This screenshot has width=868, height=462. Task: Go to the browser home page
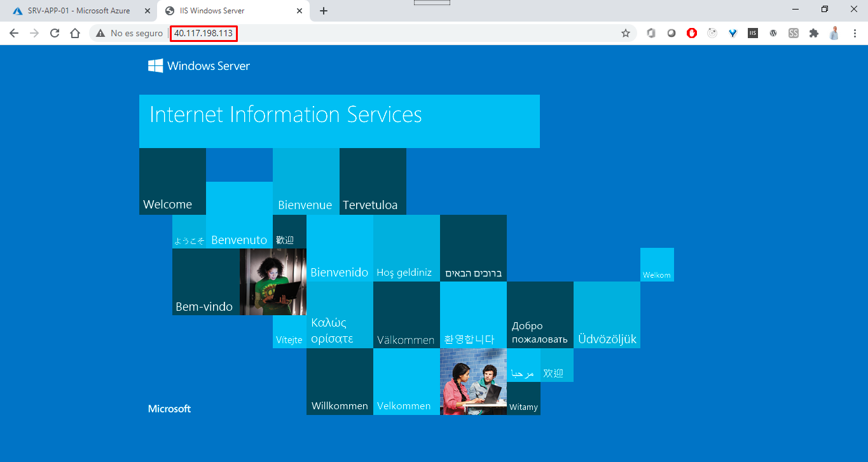[x=74, y=32]
